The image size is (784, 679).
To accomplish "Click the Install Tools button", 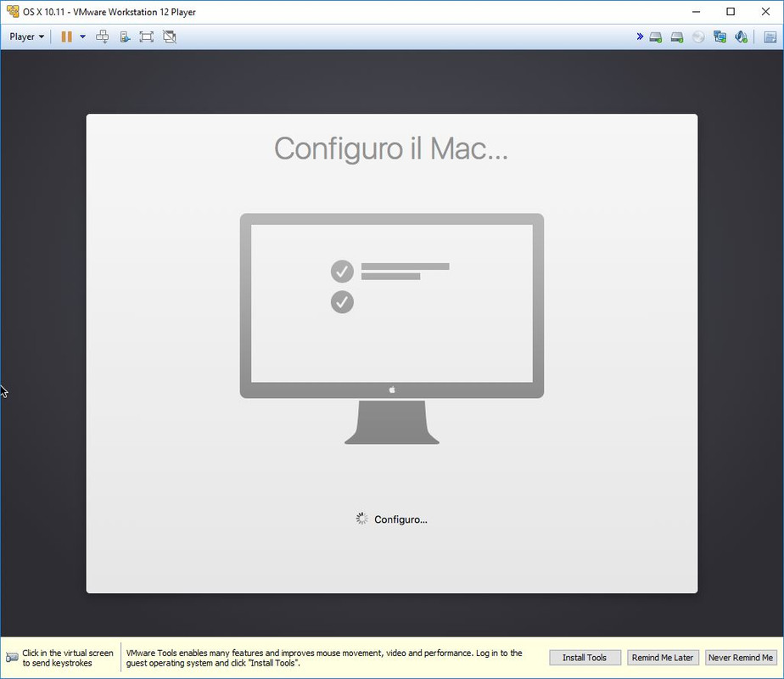I will click(585, 658).
